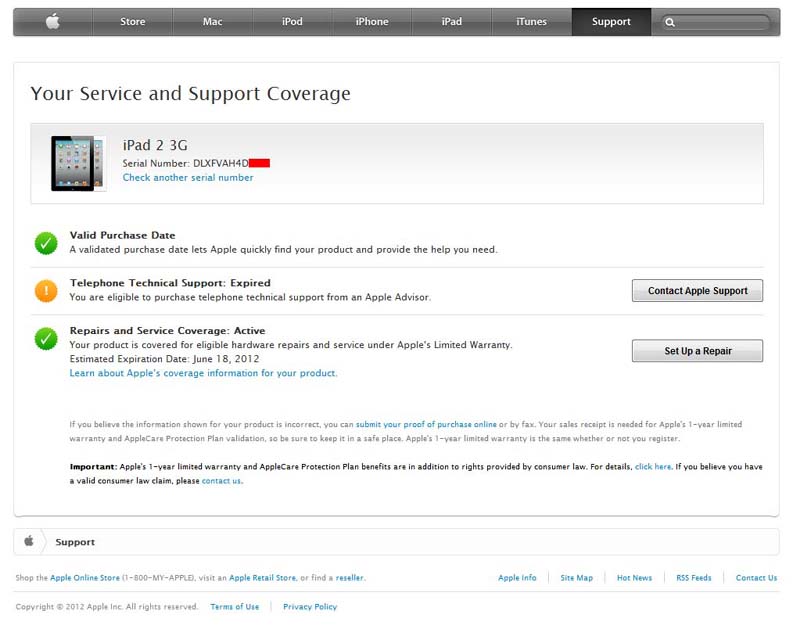Click Support in the footer breadcrumb
Image resolution: width=800 pixels, height=636 pixels.
[75, 542]
